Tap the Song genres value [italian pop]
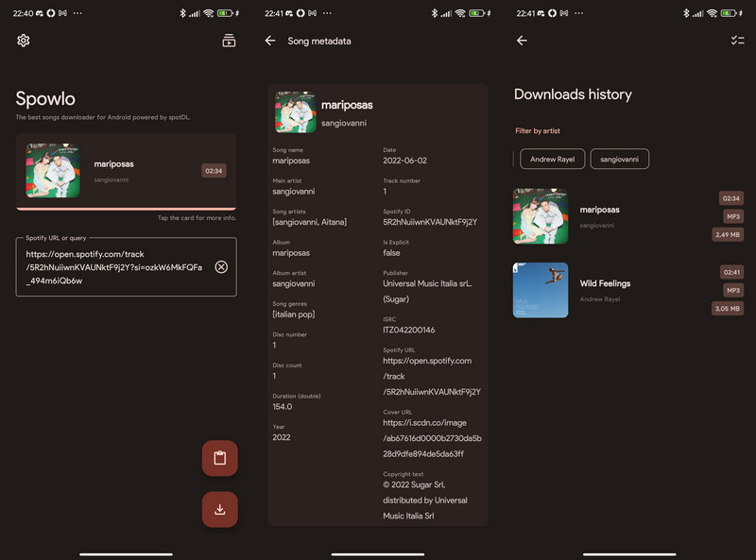This screenshot has width=756, height=560. [x=294, y=314]
